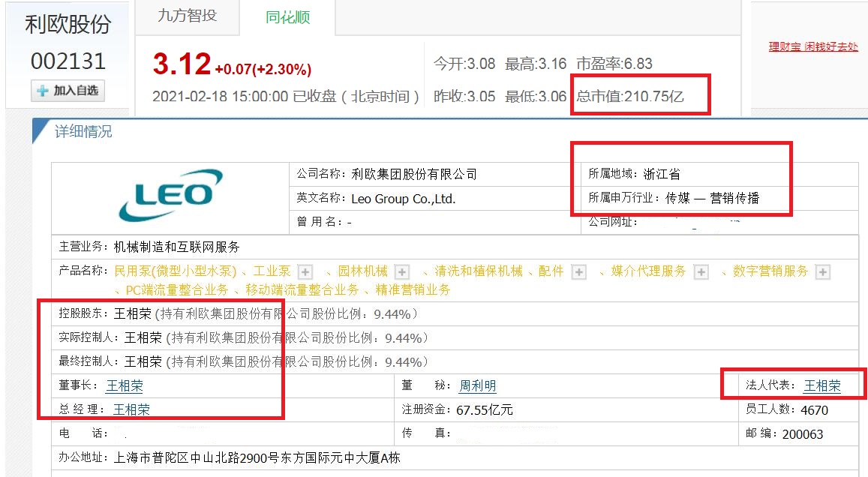868x477 pixels.
Task: Open 王相荣 link in 总经理 row
Action: [132, 409]
